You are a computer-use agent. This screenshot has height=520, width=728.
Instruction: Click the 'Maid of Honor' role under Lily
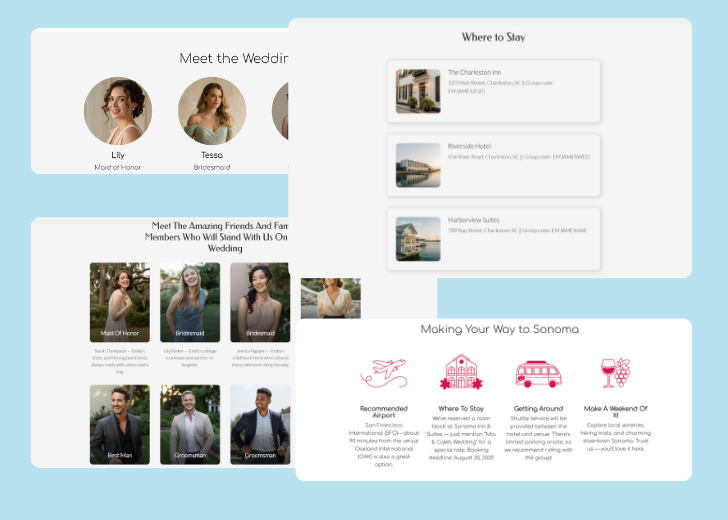point(118,167)
